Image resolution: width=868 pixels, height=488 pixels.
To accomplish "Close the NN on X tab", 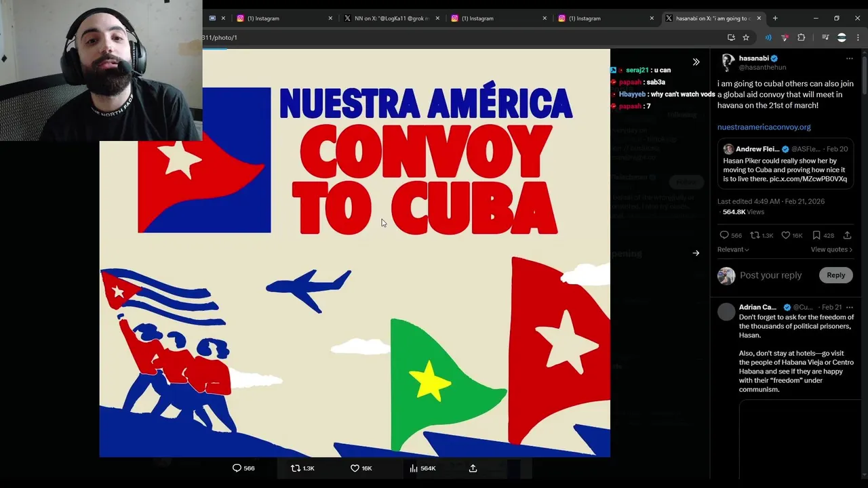I will (437, 18).
